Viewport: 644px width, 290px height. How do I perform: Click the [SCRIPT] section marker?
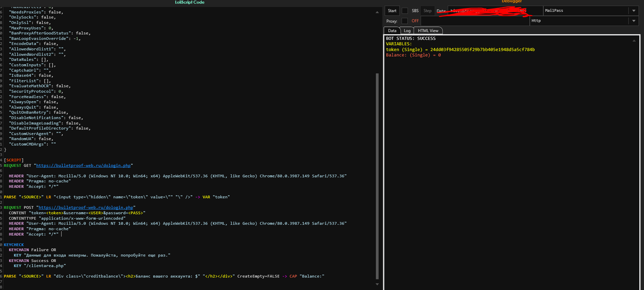[14, 160]
